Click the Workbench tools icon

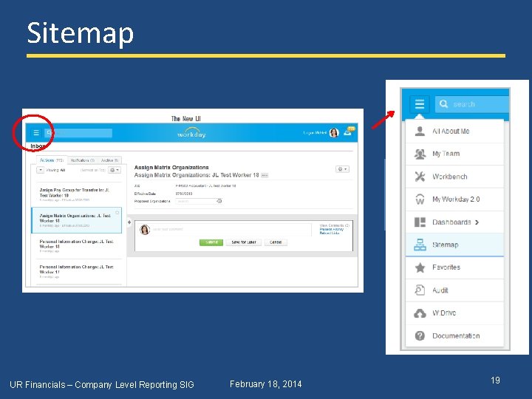(x=420, y=177)
